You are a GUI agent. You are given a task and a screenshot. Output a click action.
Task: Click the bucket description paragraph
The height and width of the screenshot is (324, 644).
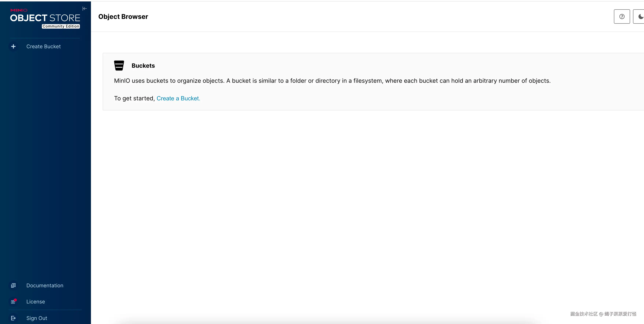coord(332,81)
